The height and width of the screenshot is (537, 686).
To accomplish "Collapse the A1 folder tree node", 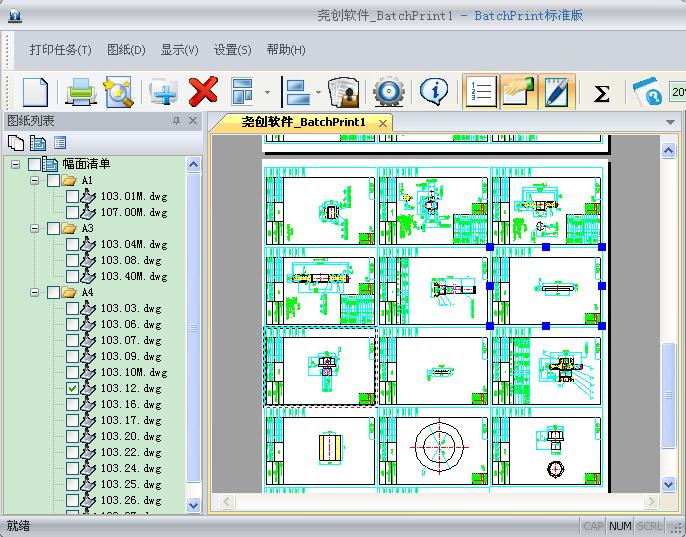I will pos(35,181).
